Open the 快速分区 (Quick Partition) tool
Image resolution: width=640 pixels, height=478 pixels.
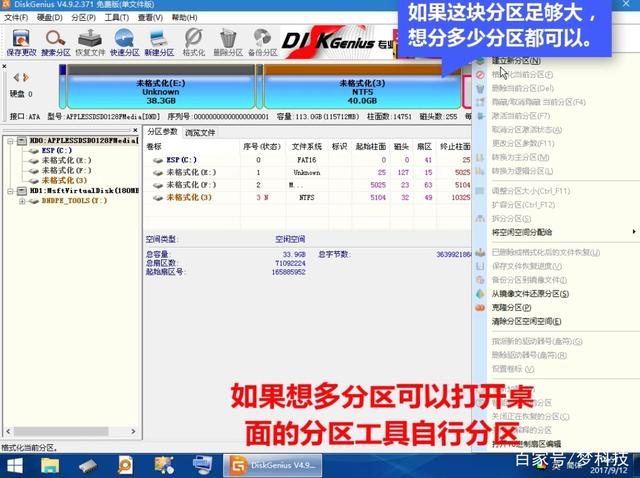pyautogui.click(x=124, y=42)
